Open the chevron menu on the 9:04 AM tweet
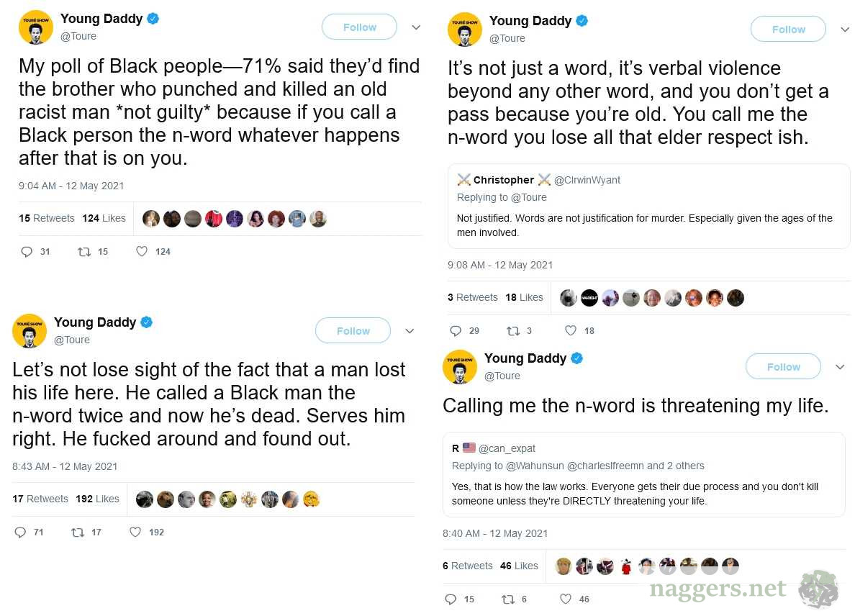The height and width of the screenshot is (616, 855). pos(416,27)
